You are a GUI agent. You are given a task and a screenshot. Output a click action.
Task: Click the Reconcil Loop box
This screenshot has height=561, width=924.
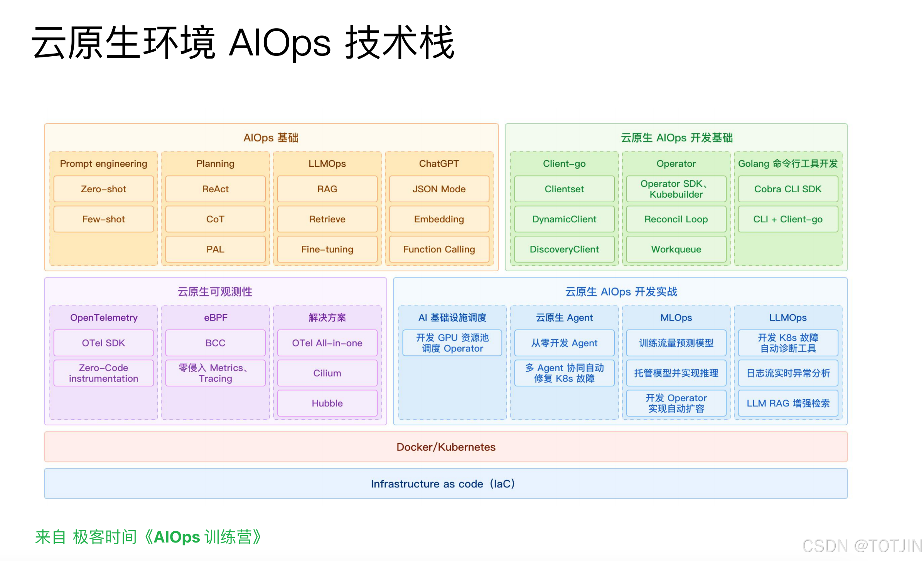pyautogui.click(x=676, y=219)
